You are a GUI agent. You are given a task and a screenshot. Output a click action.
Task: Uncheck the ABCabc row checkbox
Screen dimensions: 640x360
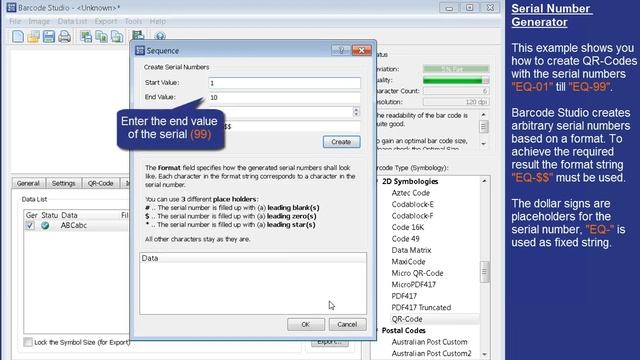tap(30, 225)
